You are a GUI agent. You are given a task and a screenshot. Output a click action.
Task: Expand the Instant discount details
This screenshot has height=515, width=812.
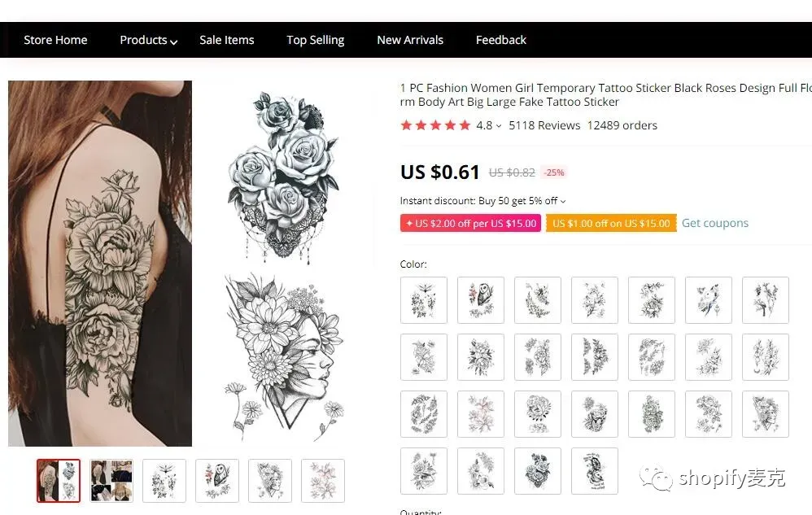coord(563,201)
